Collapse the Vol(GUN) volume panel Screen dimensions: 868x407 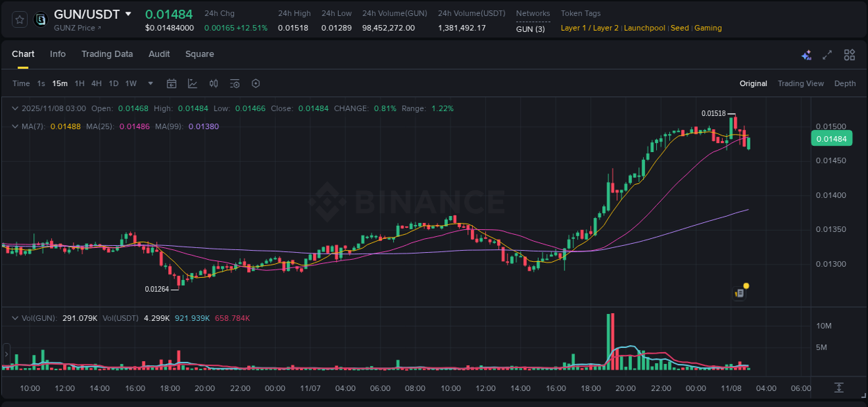click(x=15, y=317)
